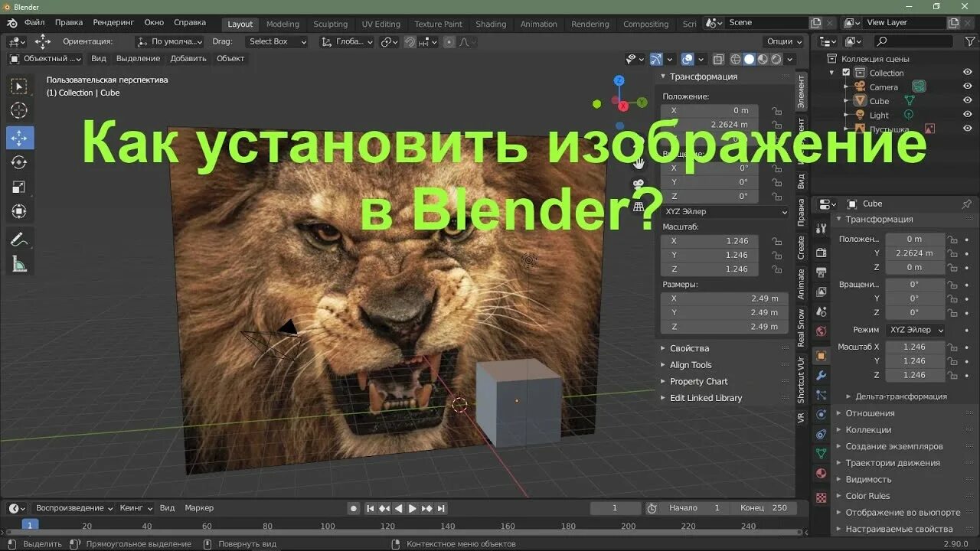Open the Rendering menu
The height and width of the screenshot is (551, 980).
(x=113, y=23)
